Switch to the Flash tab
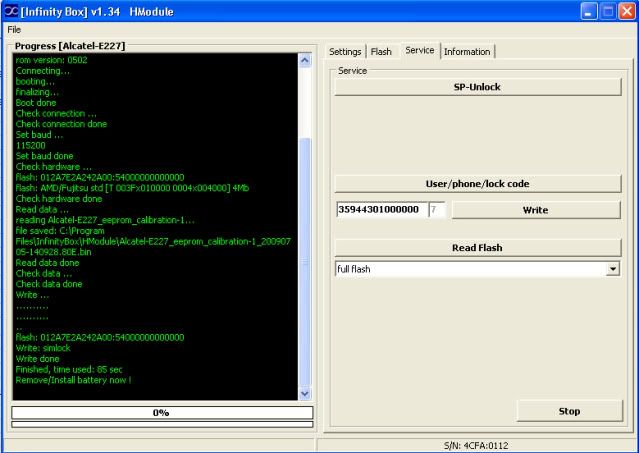This screenshot has width=639, height=453. coord(381,51)
